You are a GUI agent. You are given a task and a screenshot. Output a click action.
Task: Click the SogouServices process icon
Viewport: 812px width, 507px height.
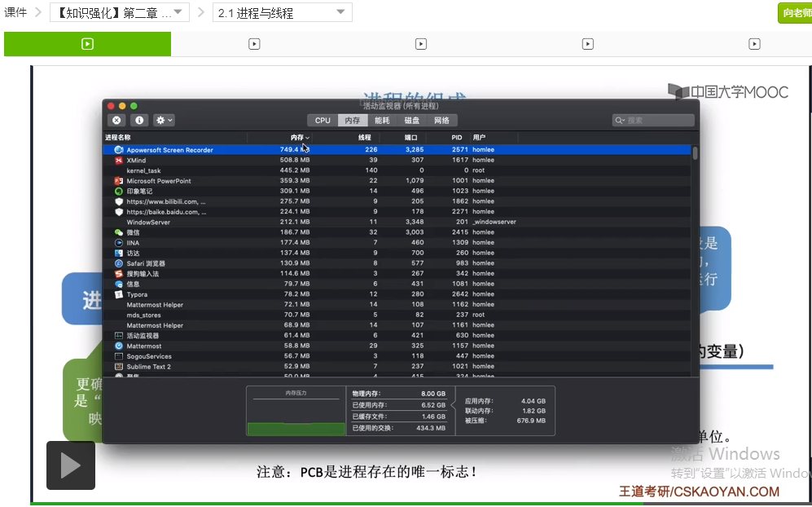119,356
